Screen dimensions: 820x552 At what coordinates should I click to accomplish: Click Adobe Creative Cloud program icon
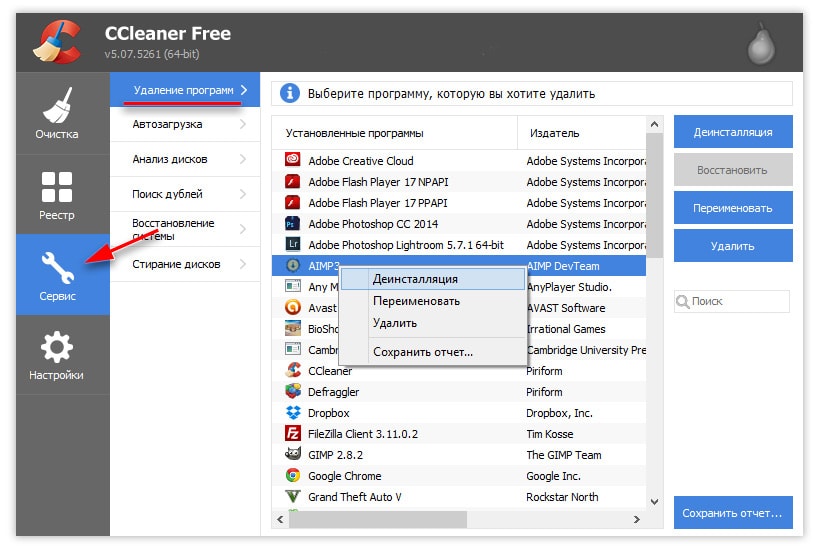coord(292,159)
